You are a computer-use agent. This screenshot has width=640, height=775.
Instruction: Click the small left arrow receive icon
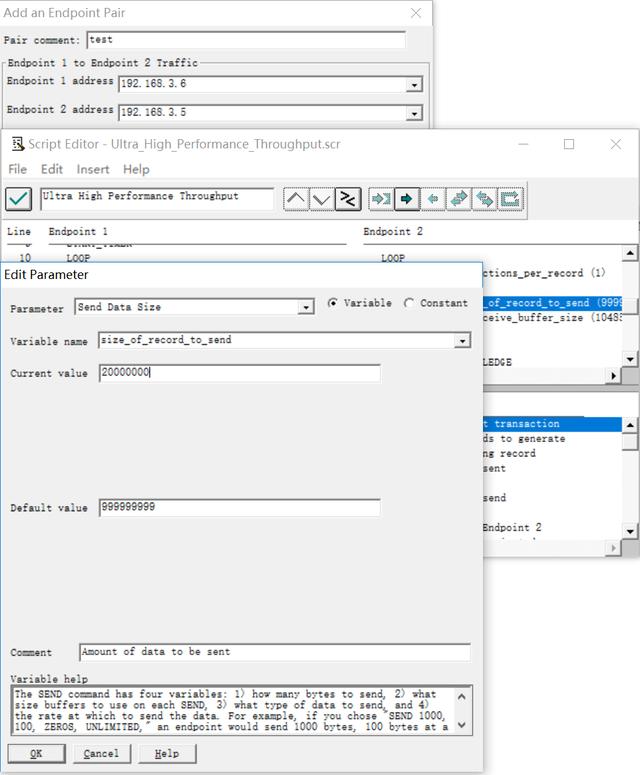click(x=432, y=199)
